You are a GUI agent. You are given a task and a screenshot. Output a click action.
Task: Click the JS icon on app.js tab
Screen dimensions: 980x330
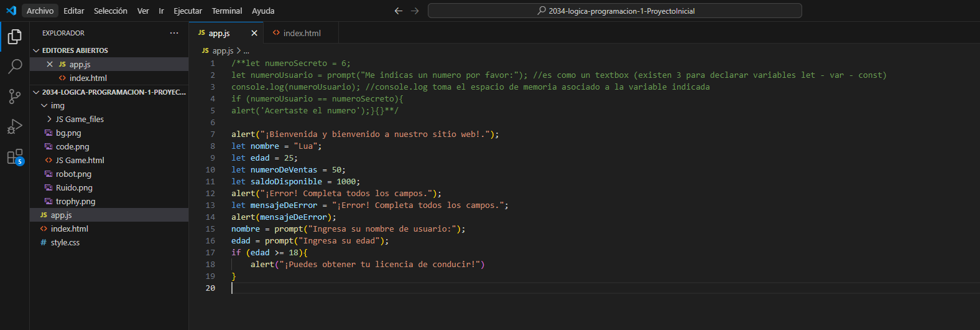pyautogui.click(x=201, y=33)
